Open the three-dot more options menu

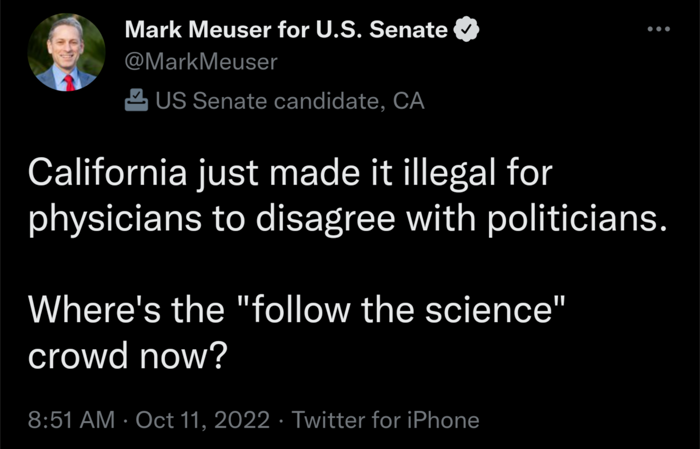656,29
